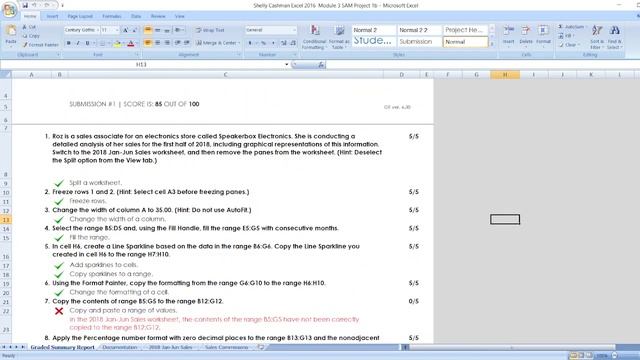Toggle middle vertical alignment
640x360 pixels.
pyautogui.click(x=158, y=30)
